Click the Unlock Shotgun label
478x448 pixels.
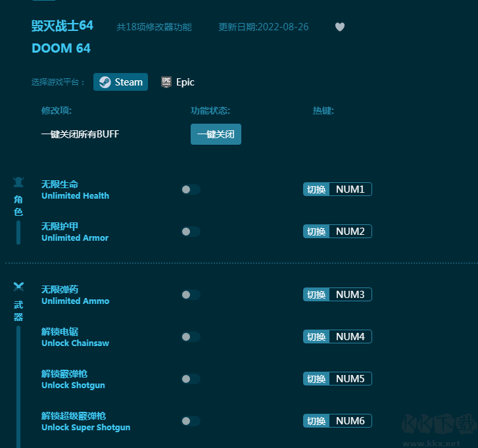tap(73, 386)
